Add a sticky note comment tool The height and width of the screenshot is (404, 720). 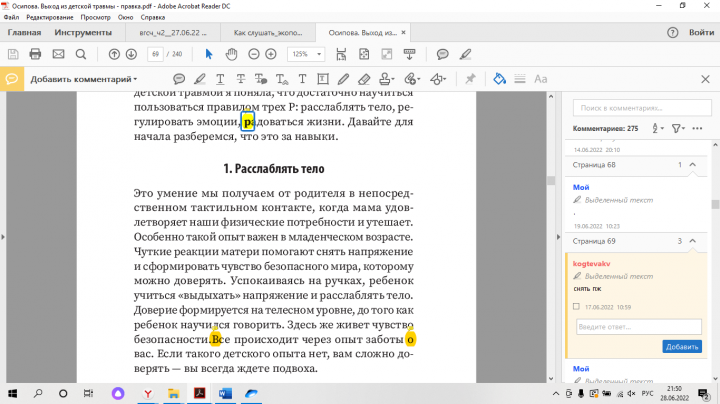(179, 79)
